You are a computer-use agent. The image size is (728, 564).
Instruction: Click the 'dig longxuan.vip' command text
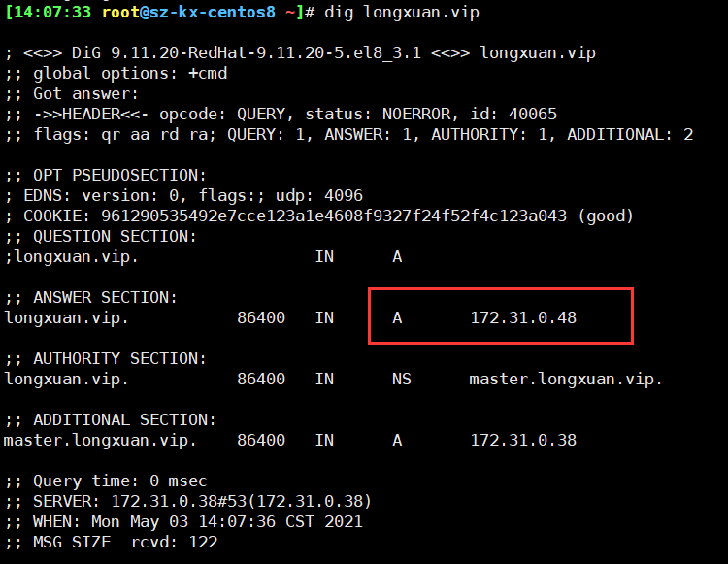pyautogui.click(x=402, y=12)
